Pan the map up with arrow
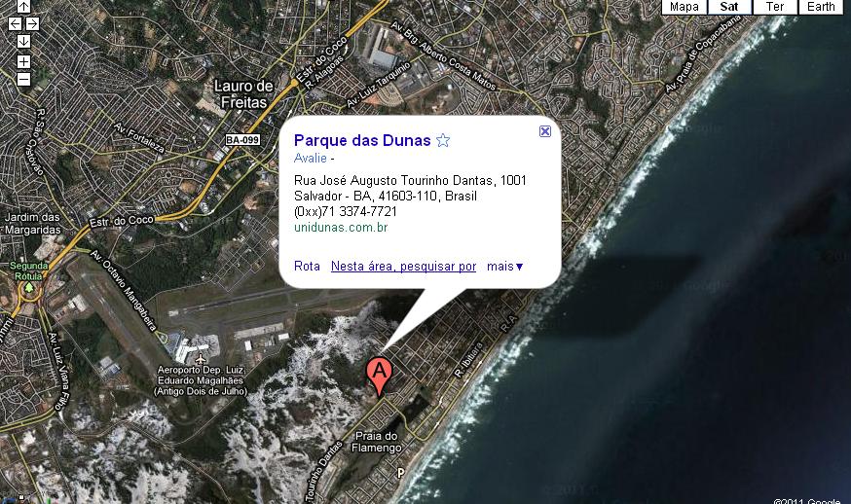Image resolution: width=851 pixels, height=504 pixels. [x=23, y=7]
